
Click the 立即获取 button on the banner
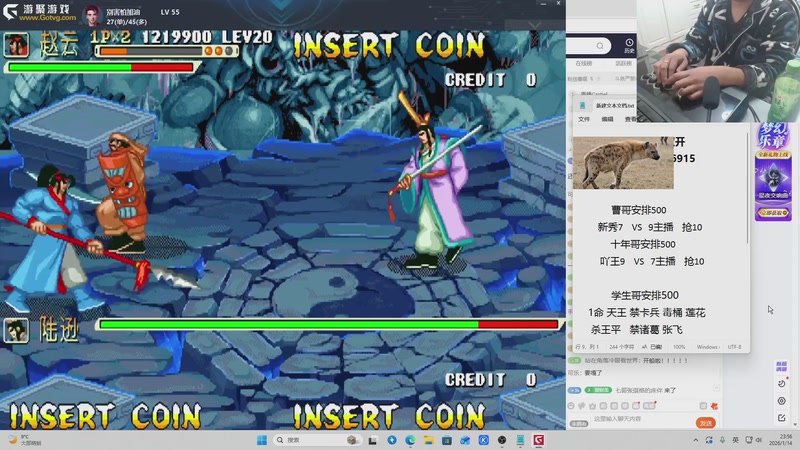pos(773,212)
